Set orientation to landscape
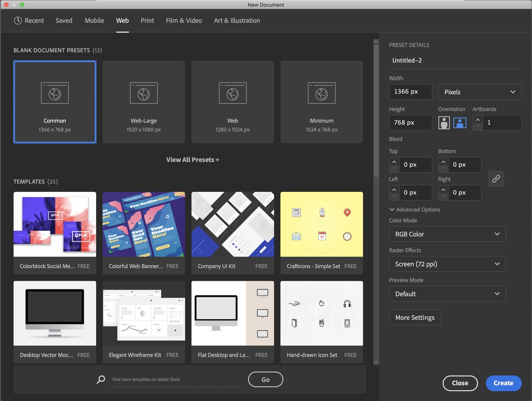The height and width of the screenshot is (401, 532). click(460, 123)
